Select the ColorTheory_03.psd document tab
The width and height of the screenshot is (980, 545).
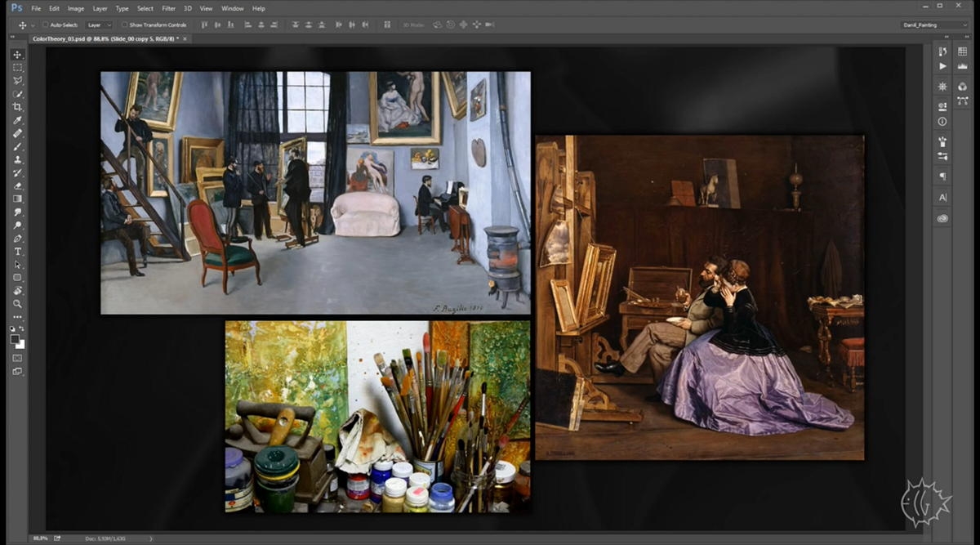(x=105, y=38)
